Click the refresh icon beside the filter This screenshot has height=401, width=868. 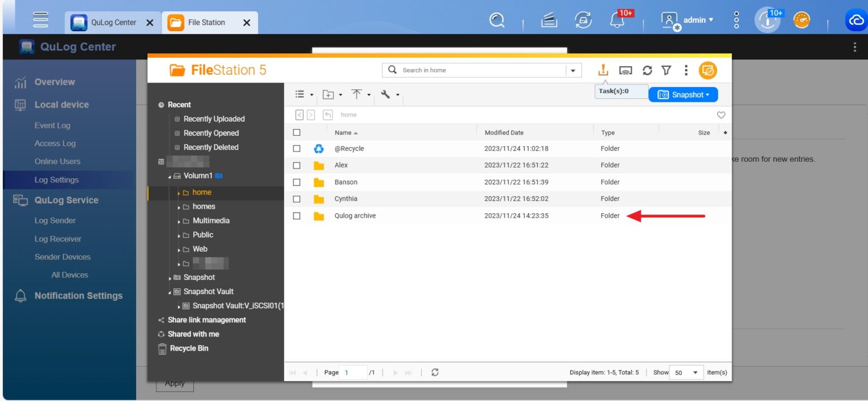point(647,70)
